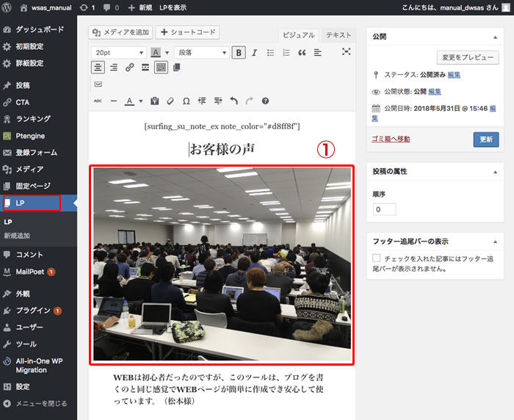Enter distraction-free fullscreen mode
The image size is (514, 420).
[347, 52]
